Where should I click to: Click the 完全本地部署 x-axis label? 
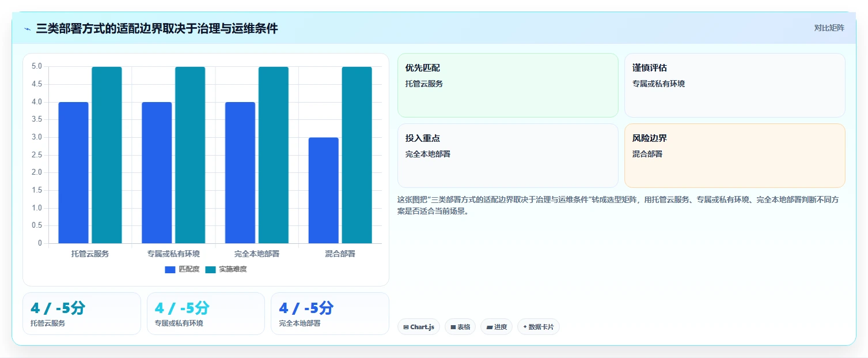[x=257, y=254]
